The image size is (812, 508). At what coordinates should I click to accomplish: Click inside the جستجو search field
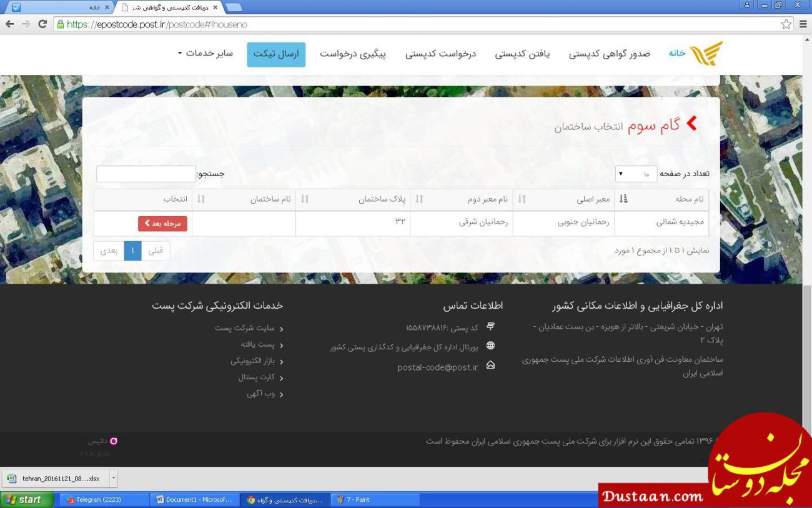[146, 174]
